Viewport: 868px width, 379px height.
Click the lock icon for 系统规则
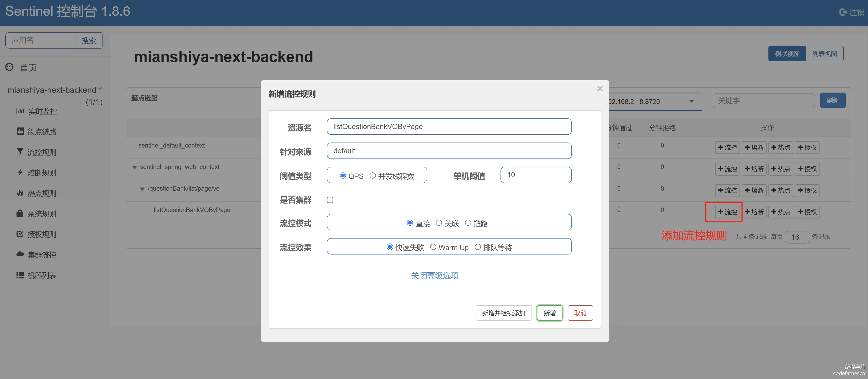coord(20,213)
